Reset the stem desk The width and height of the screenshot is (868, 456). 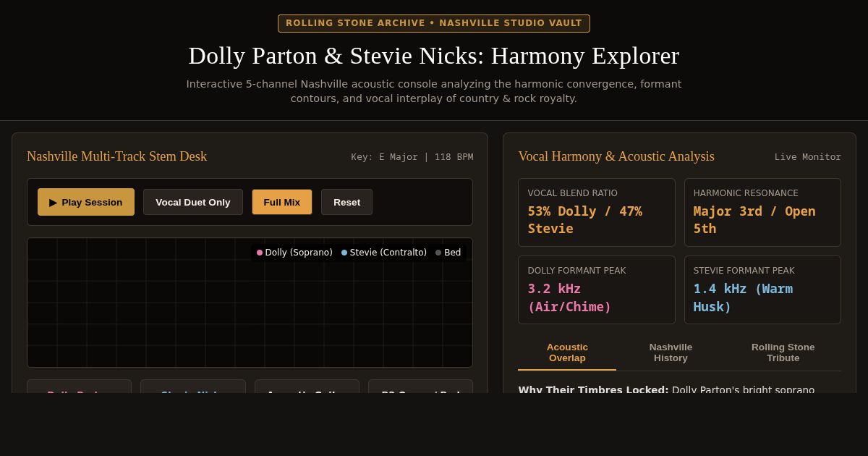click(x=347, y=202)
